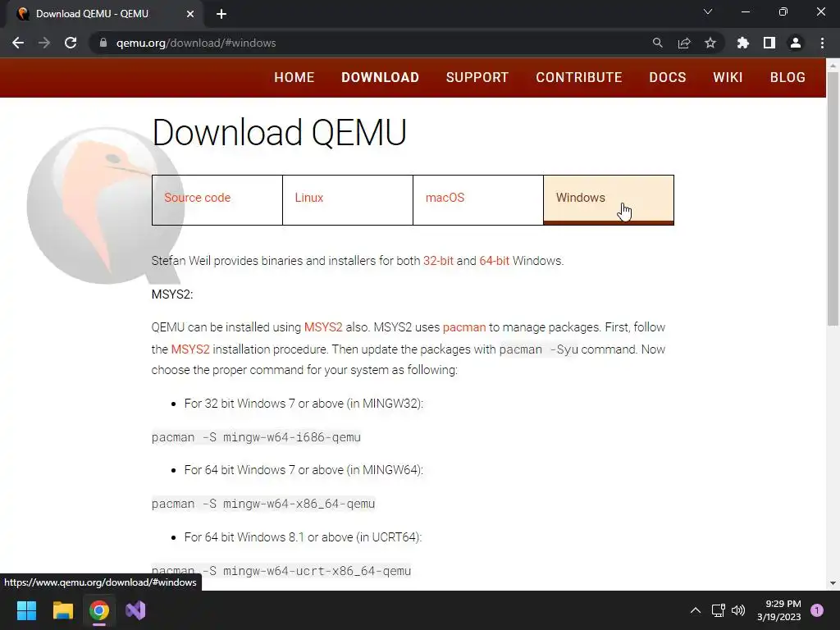Follow the pacman link
Screen dimensions: 840x630
[464, 327]
